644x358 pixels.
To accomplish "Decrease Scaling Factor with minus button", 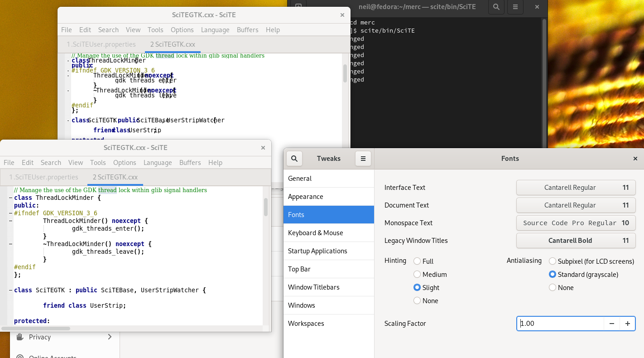I will coord(612,324).
